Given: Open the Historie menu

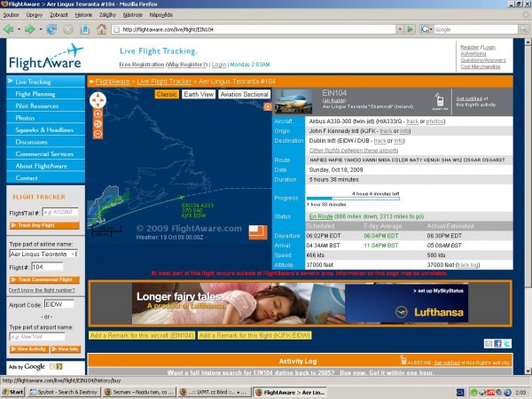Looking at the screenshot, I should pyautogui.click(x=83, y=15).
